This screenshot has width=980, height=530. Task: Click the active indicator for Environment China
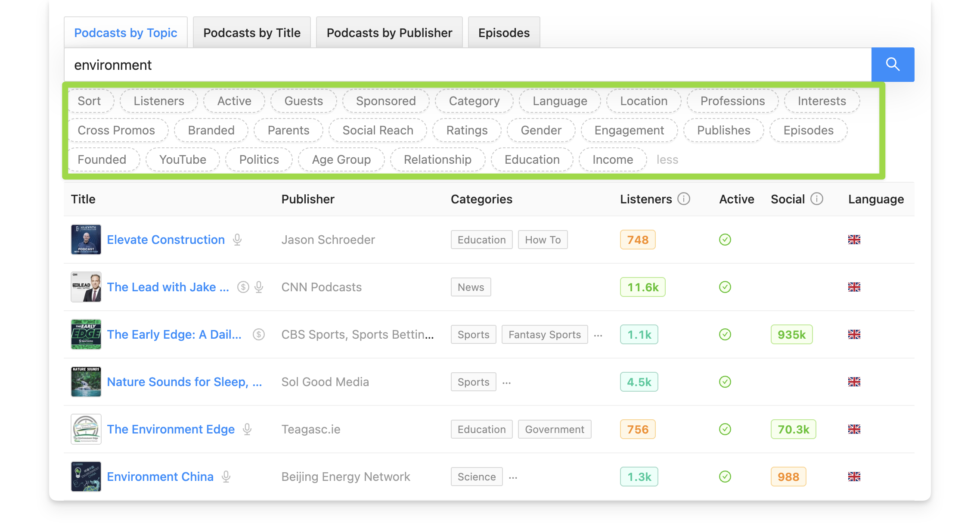[x=725, y=477]
